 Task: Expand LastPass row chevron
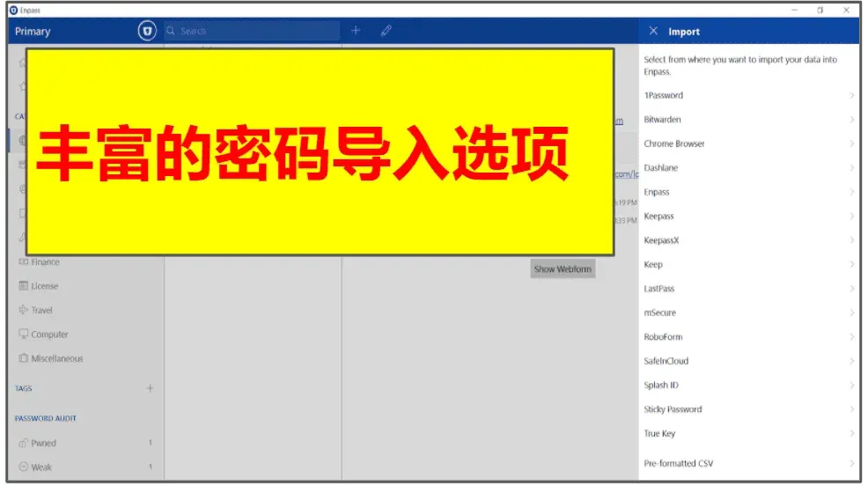(852, 289)
